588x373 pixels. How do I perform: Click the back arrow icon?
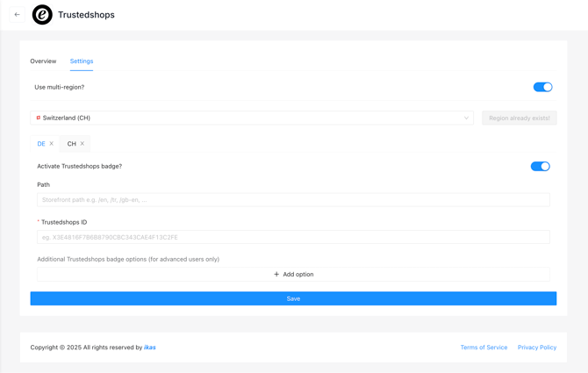(x=17, y=15)
